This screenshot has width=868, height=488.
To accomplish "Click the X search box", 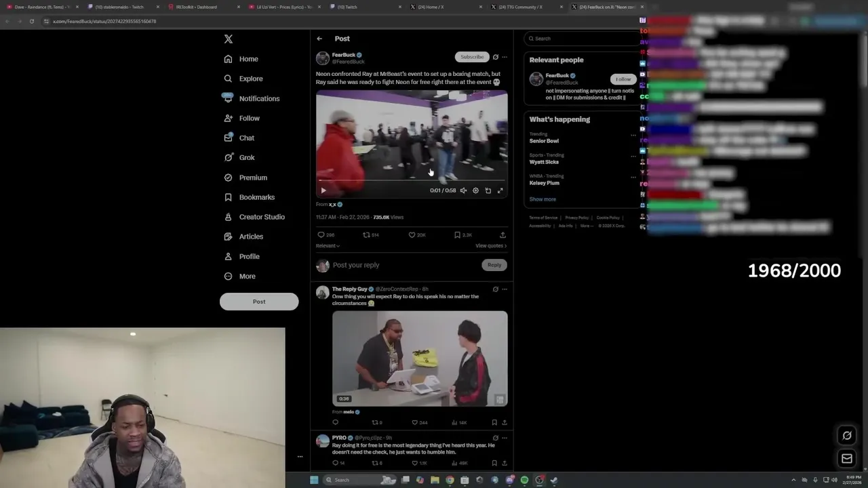I will pos(581,39).
